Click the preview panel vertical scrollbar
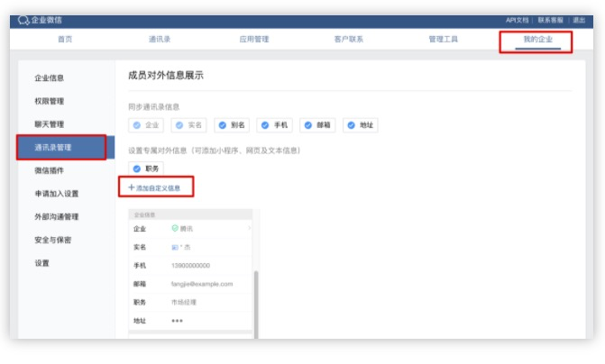605x364 pixels. coord(255,297)
